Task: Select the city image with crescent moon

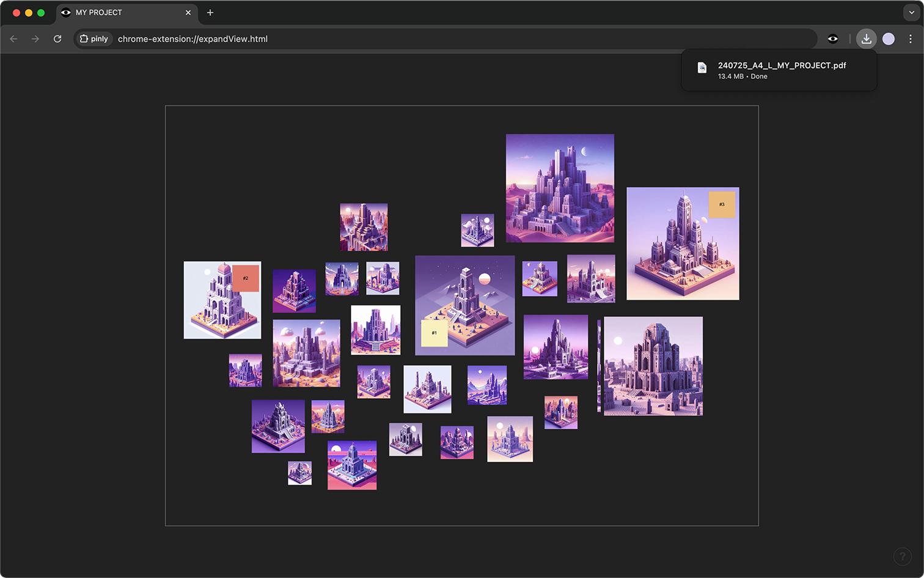Action: click(x=559, y=188)
